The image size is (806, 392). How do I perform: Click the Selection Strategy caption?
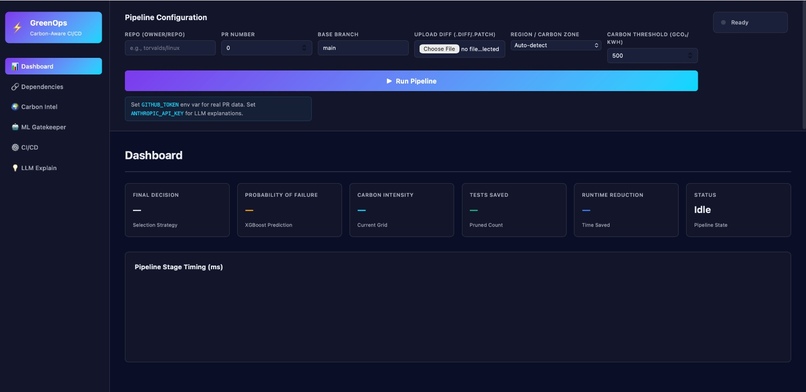click(155, 225)
